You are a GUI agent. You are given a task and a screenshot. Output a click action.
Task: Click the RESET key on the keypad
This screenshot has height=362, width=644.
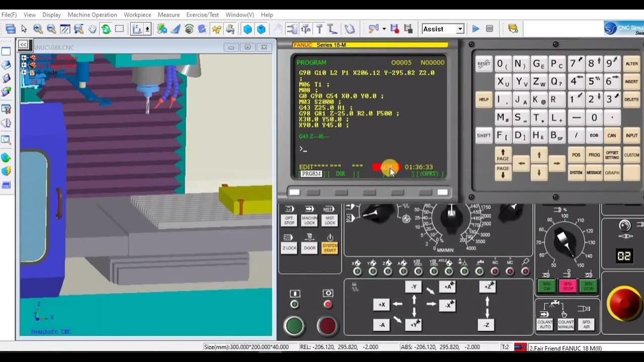(x=484, y=64)
